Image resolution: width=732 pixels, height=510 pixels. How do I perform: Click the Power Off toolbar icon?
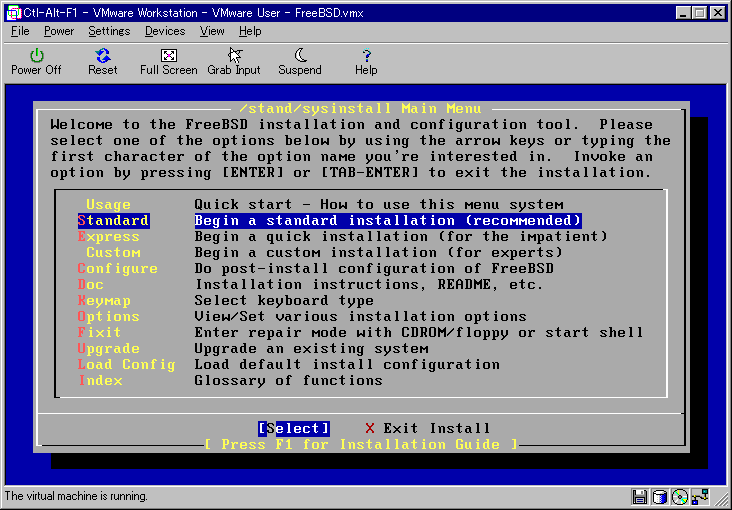coord(36,62)
